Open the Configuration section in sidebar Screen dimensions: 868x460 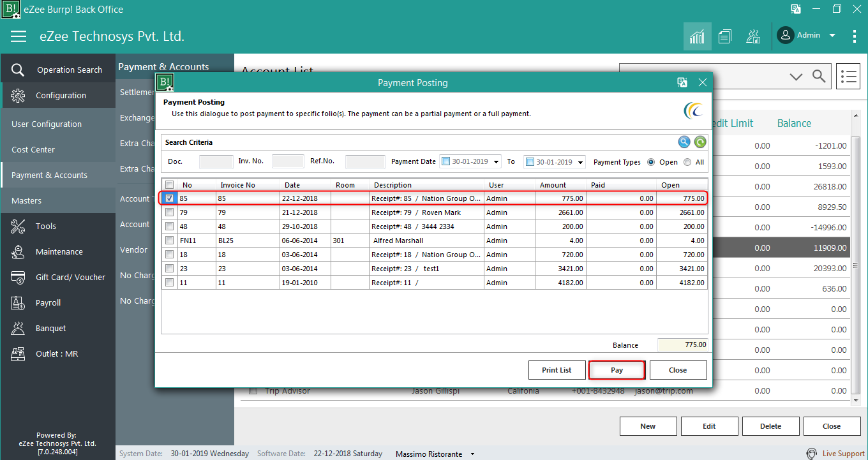[57, 96]
